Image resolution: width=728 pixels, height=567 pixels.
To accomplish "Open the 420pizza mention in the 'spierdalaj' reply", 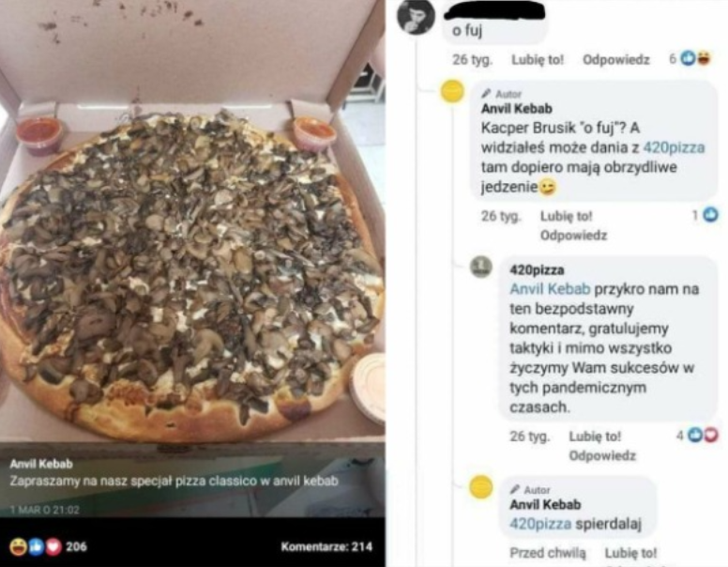I will 540,524.
